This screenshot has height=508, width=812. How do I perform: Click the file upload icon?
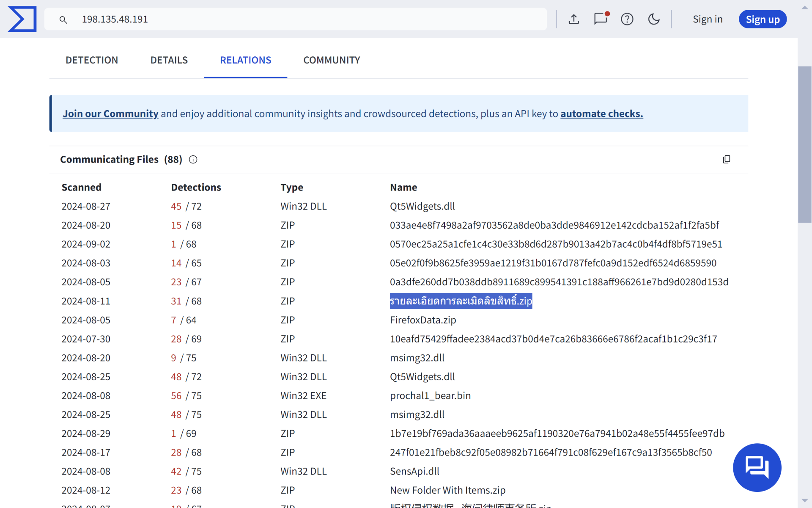[x=574, y=19]
